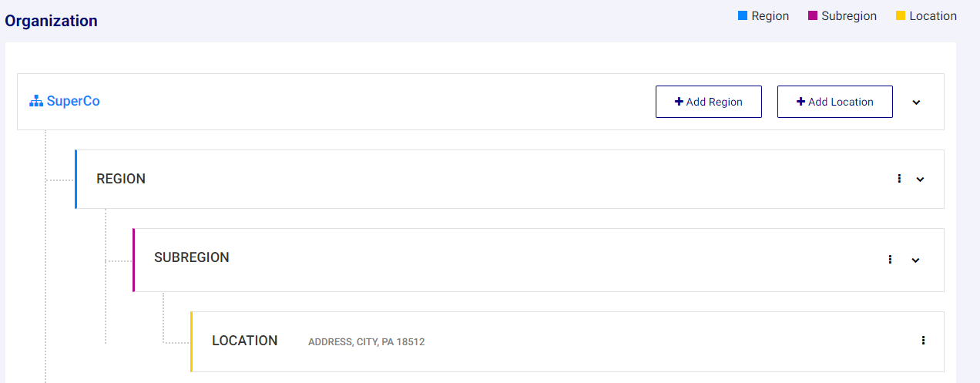The image size is (980, 383).
Task: Click the Add Region button
Action: tap(709, 102)
